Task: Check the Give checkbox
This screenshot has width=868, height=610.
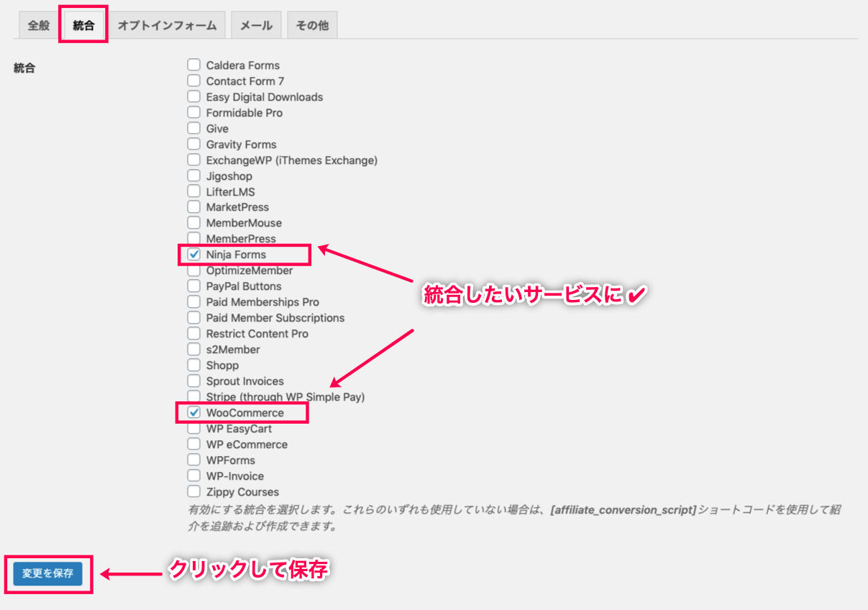Action: coord(193,128)
